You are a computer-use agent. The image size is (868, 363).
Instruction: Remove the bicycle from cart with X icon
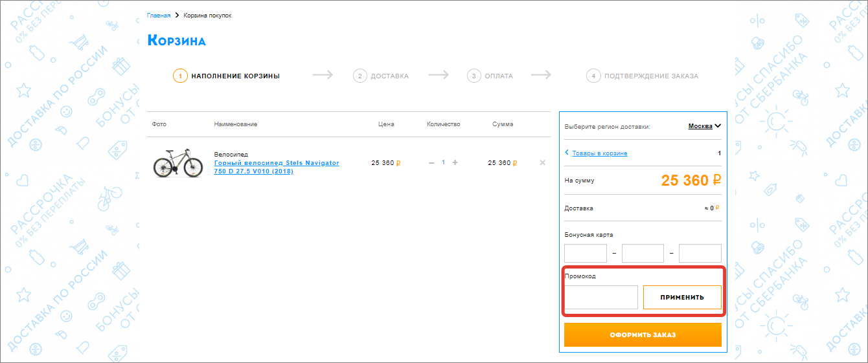(x=543, y=162)
